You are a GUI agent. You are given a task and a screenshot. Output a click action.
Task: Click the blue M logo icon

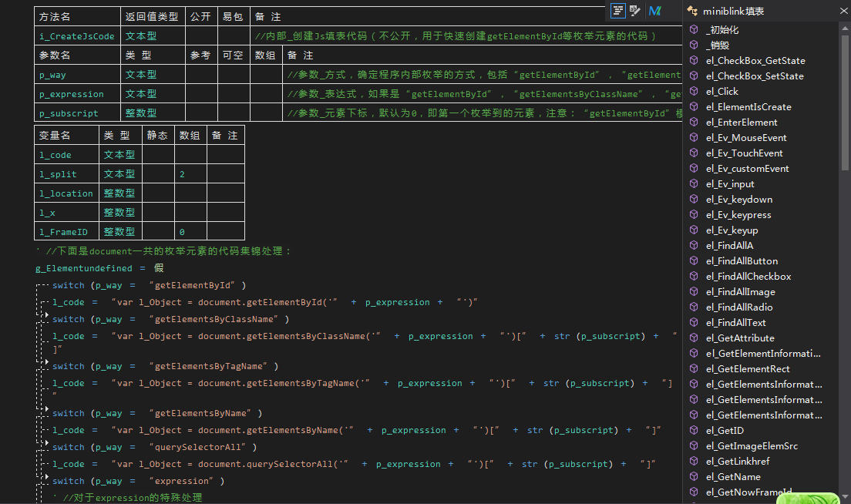(654, 10)
